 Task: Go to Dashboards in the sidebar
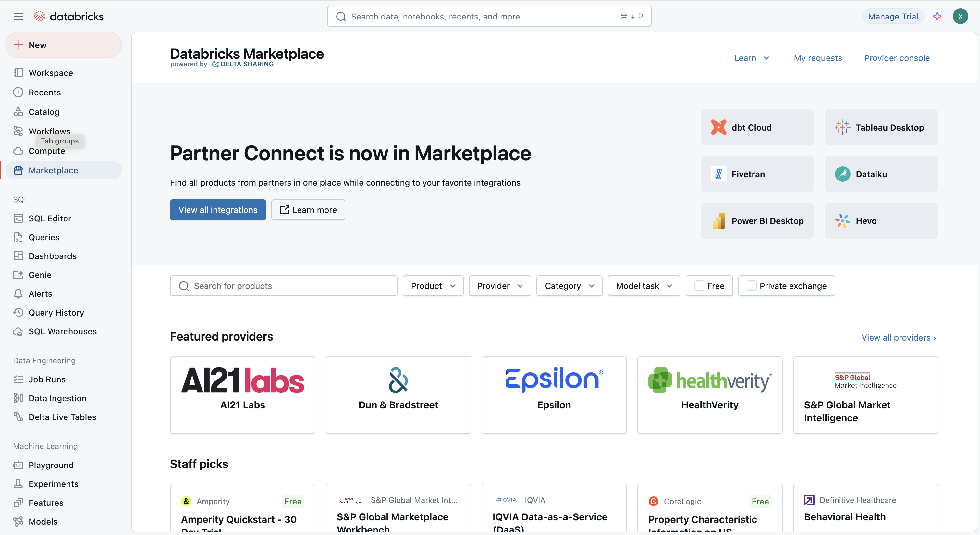coord(64,256)
